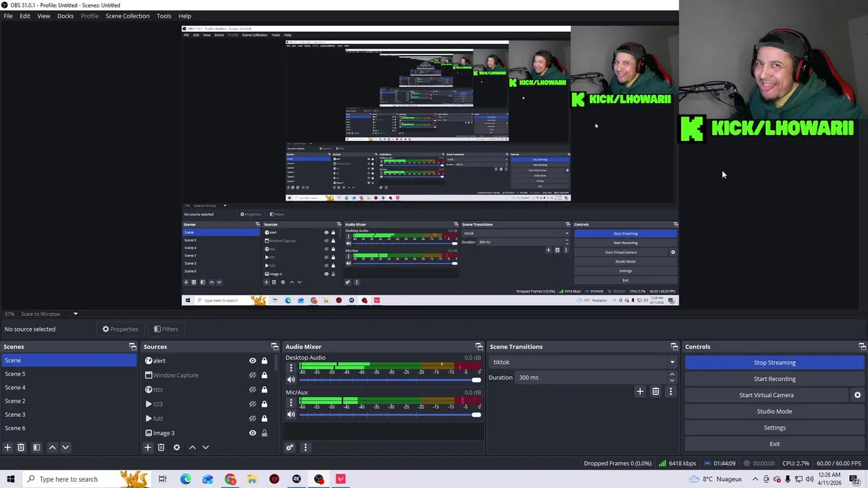The width and height of the screenshot is (868, 488).
Task: Open source properties gear in Sources panel
Action: (x=176, y=447)
